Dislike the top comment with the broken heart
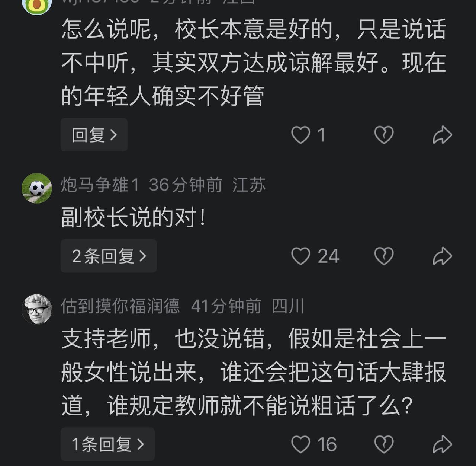 click(384, 135)
